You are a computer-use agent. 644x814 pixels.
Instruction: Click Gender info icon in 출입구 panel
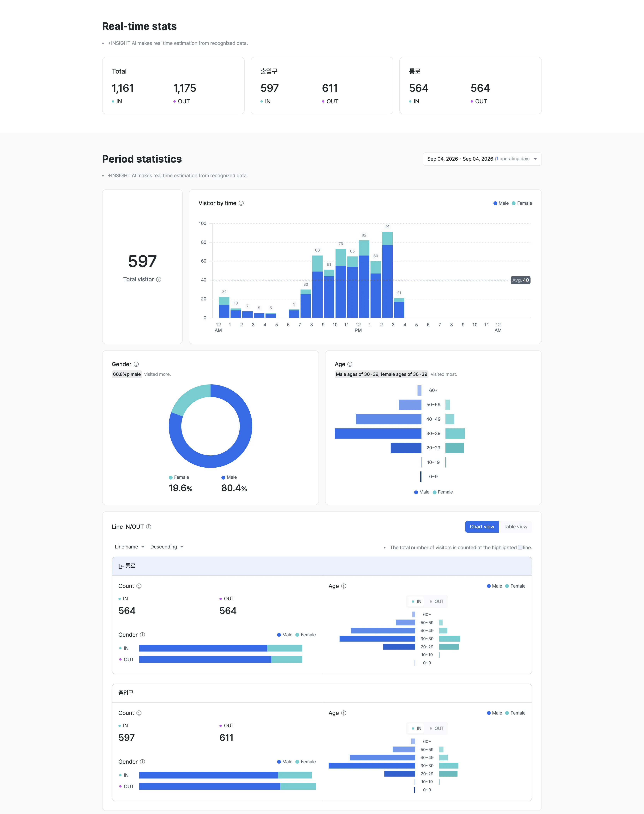pyautogui.click(x=143, y=762)
